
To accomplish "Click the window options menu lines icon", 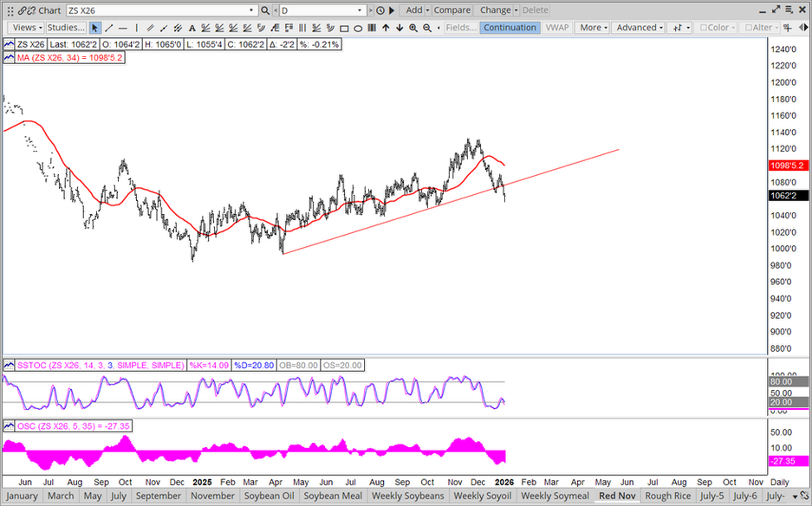I will point(789,10).
